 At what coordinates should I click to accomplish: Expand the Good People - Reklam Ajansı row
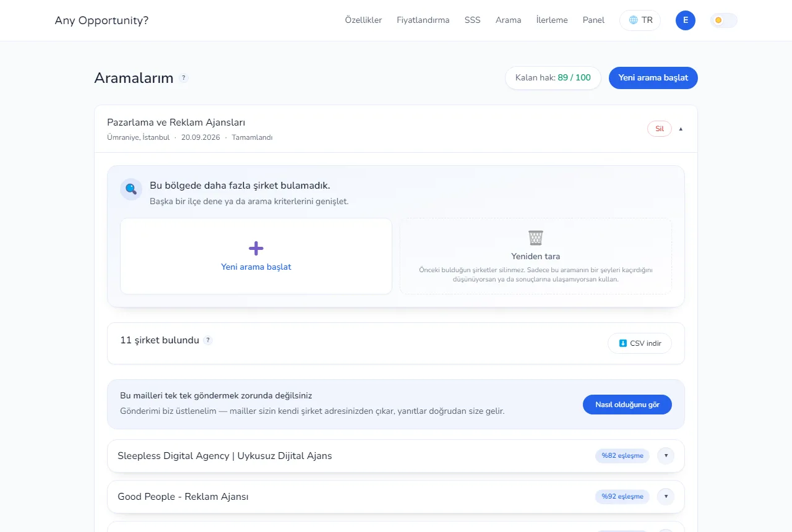666,496
